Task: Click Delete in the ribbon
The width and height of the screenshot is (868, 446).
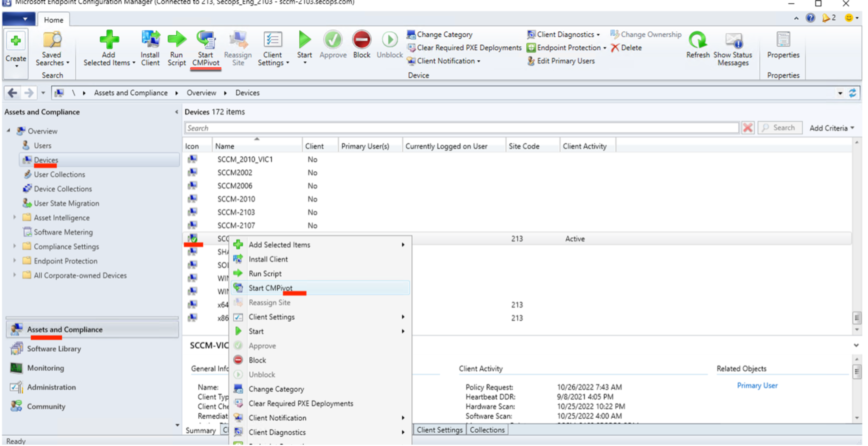Action: point(626,47)
